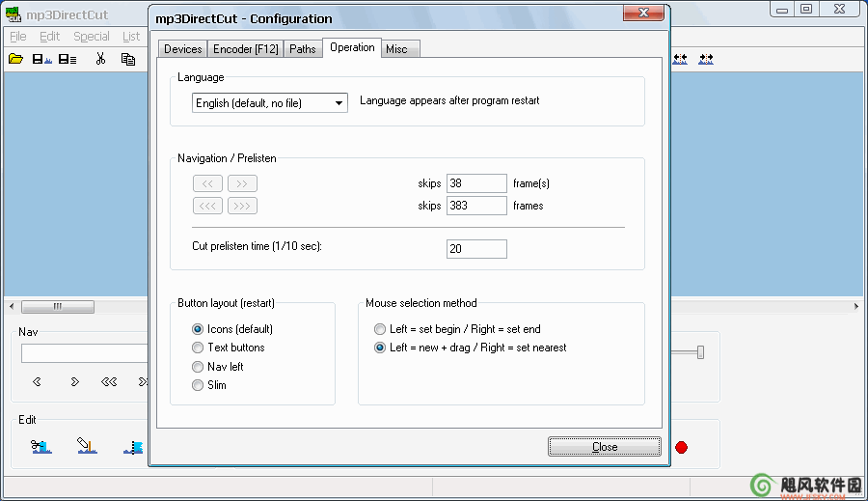Image resolution: width=868 pixels, height=501 pixels.
Task: Open file with the folder toolbar icon
Action: point(15,59)
